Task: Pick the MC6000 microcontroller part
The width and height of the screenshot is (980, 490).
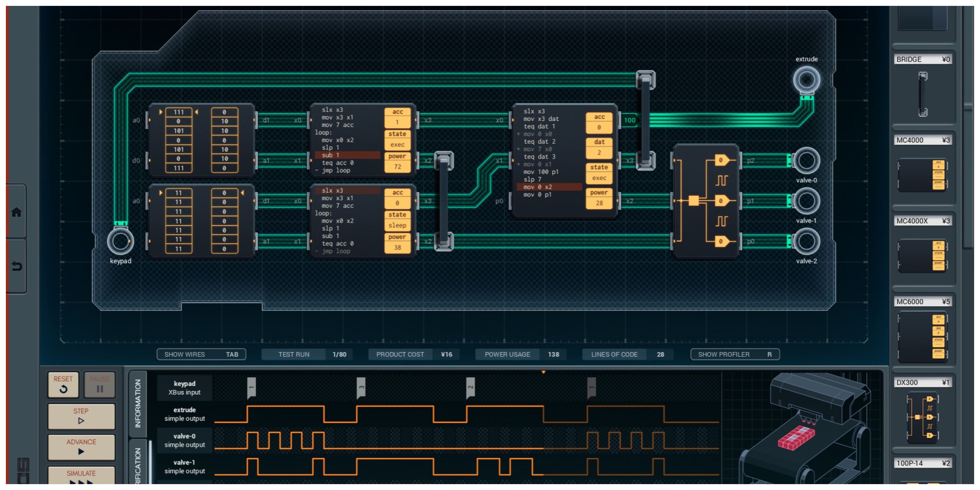Action: click(923, 336)
